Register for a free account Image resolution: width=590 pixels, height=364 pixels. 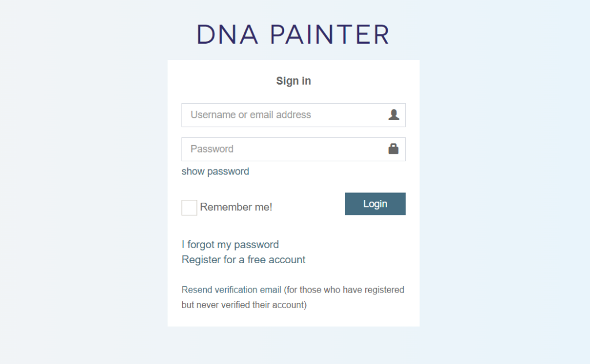tap(243, 260)
